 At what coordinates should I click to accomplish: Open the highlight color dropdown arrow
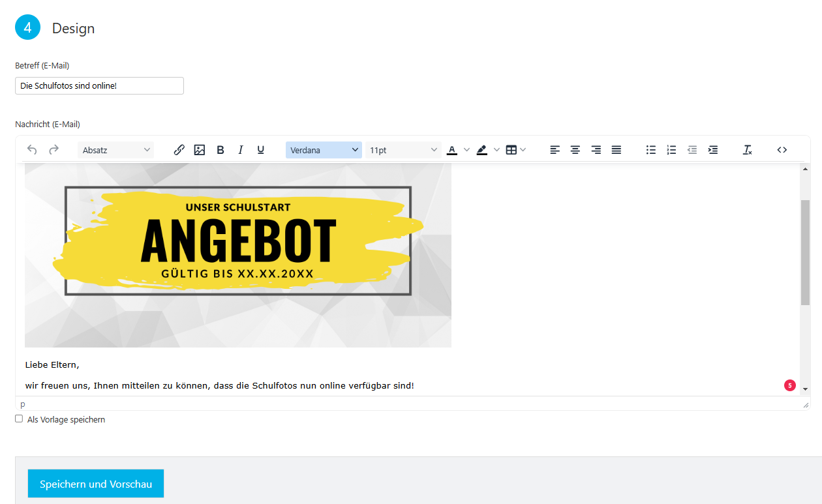496,150
